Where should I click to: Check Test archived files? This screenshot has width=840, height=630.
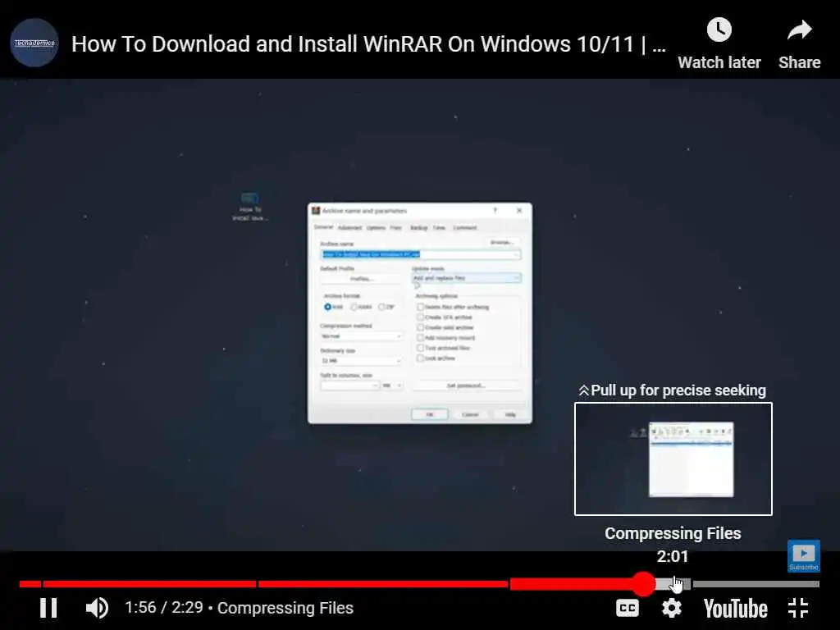pos(421,348)
